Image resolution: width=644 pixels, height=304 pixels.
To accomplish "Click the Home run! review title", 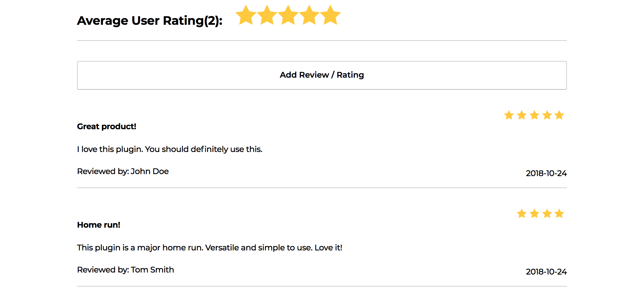I will pos(99,225).
